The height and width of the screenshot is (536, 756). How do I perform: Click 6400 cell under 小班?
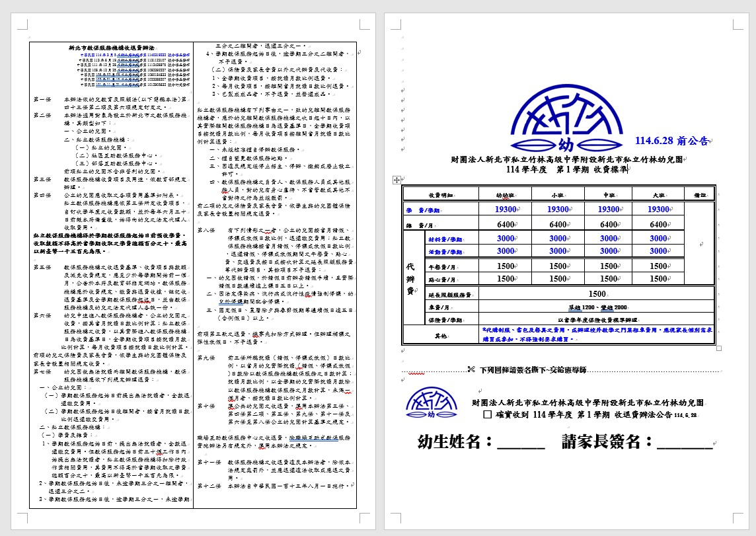[558, 224]
